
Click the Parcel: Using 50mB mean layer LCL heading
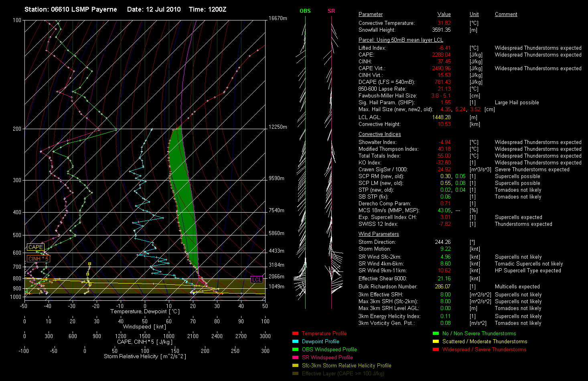coord(401,40)
